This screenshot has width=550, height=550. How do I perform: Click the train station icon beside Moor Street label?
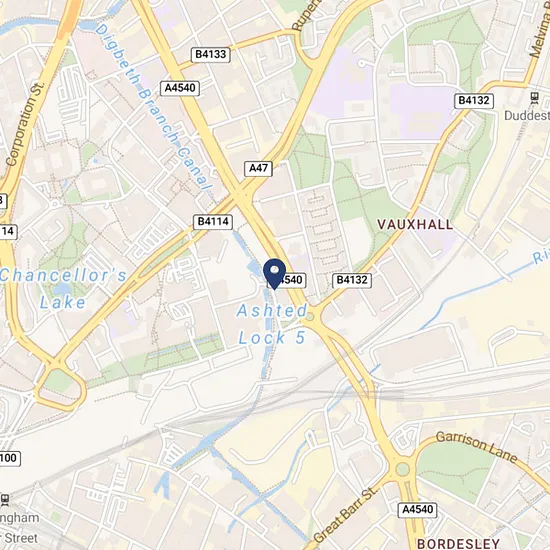5,500
